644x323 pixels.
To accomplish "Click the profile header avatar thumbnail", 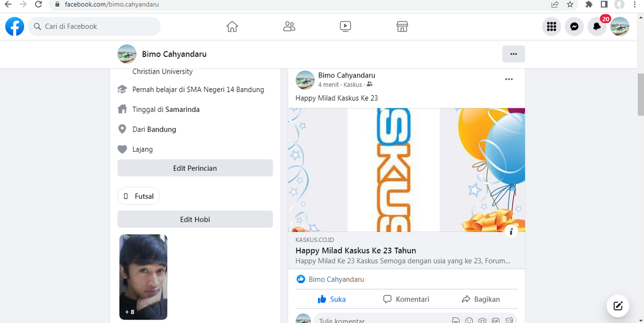I will click(127, 54).
